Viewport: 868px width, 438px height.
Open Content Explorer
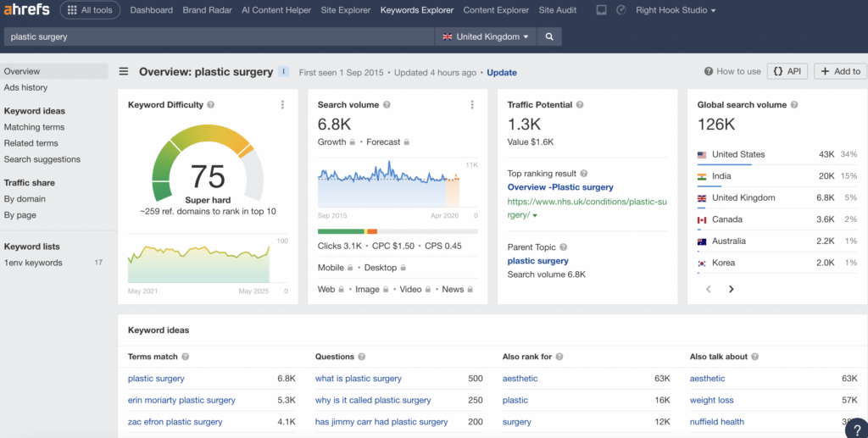click(x=496, y=10)
